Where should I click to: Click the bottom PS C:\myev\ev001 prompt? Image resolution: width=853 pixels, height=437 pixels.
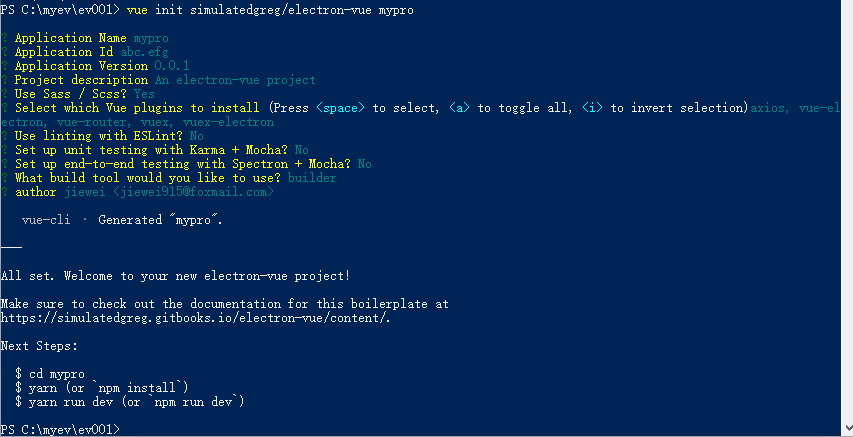(60, 428)
